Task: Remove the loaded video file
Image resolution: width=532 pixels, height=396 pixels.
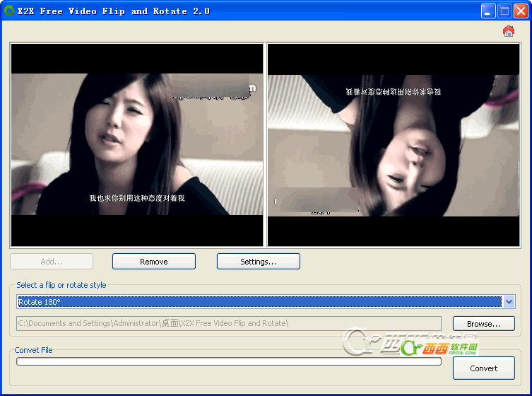Action: click(x=154, y=262)
